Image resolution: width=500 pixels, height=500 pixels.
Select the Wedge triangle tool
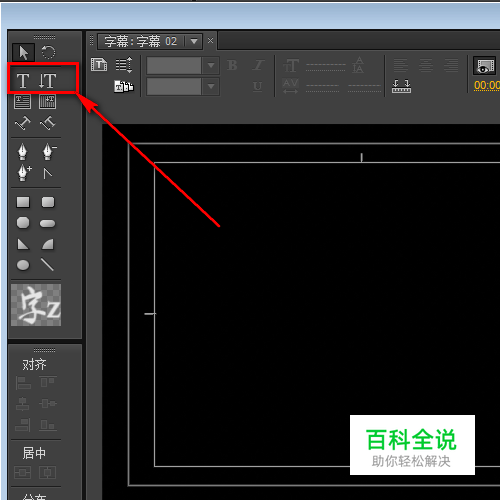pyautogui.click(x=23, y=244)
